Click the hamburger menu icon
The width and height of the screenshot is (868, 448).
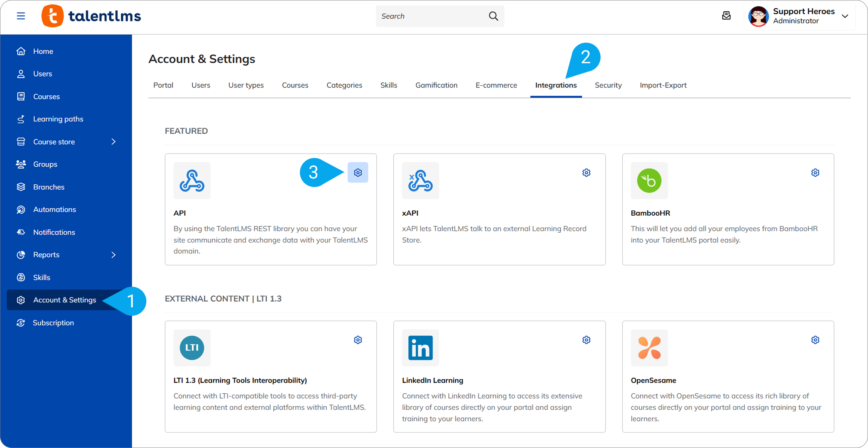(x=21, y=16)
